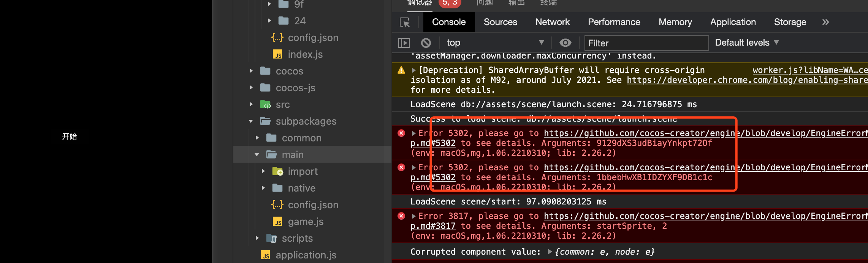Open the worker.js source link
The width and height of the screenshot is (868, 263).
tap(809, 70)
